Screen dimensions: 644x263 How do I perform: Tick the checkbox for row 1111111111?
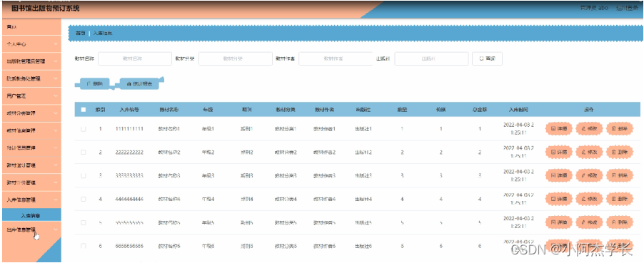(x=84, y=129)
